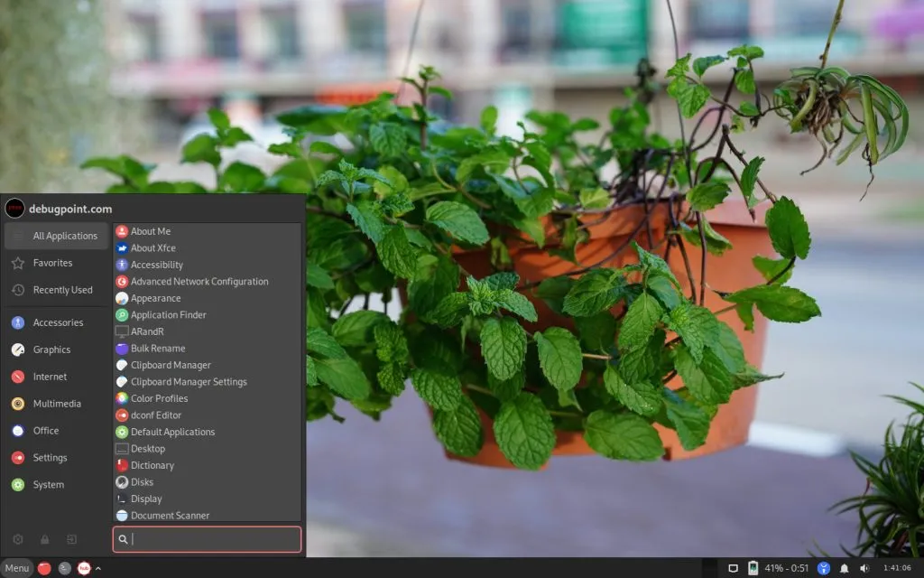The image size is (924, 578).
Task: Open About Me from the applications list
Action: 207,231
